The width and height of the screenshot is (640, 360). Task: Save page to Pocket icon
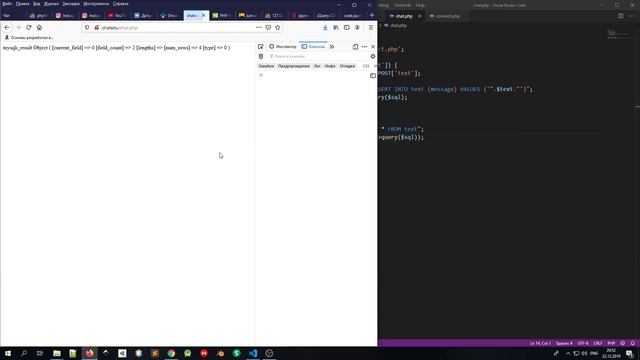[x=268, y=27]
